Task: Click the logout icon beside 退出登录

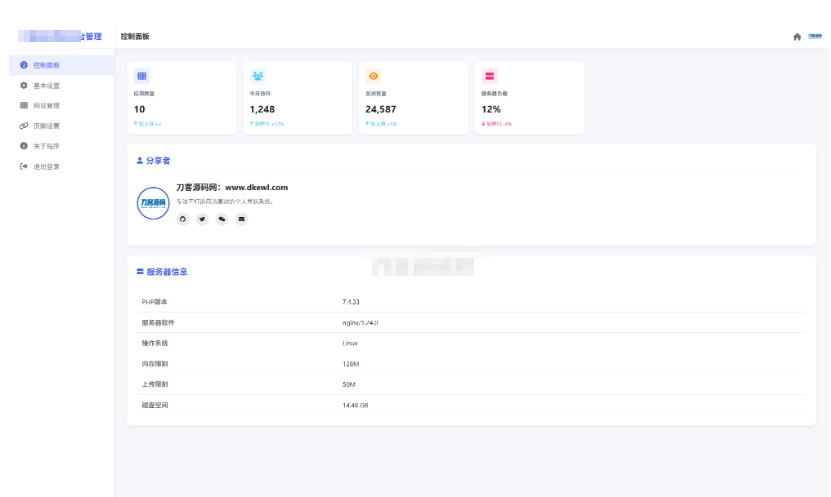Action: click(24, 166)
